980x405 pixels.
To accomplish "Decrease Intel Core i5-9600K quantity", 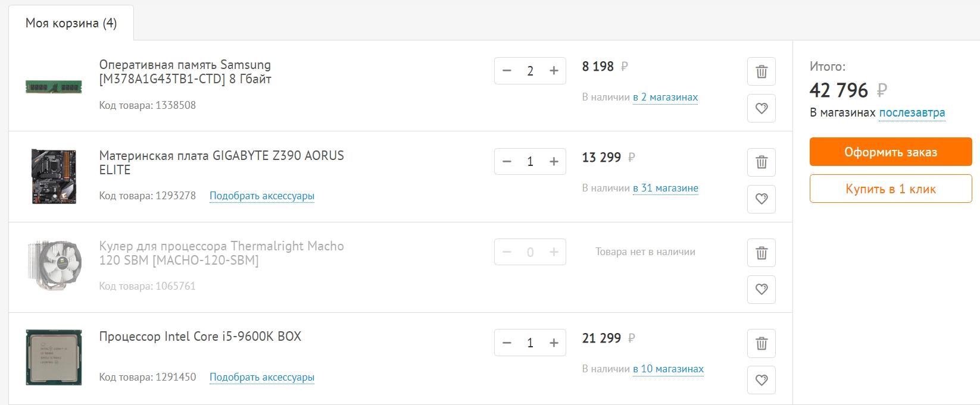I will [507, 343].
